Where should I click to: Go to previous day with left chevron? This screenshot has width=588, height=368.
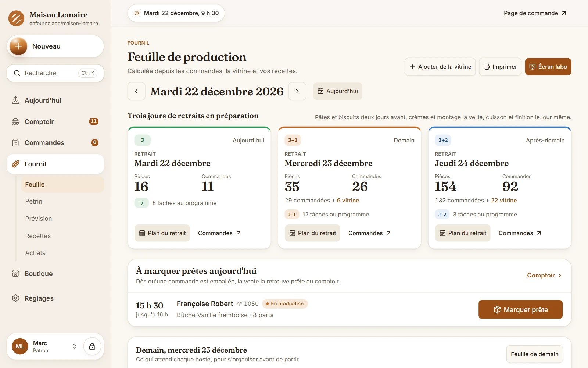pyautogui.click(x=136, y=91)
